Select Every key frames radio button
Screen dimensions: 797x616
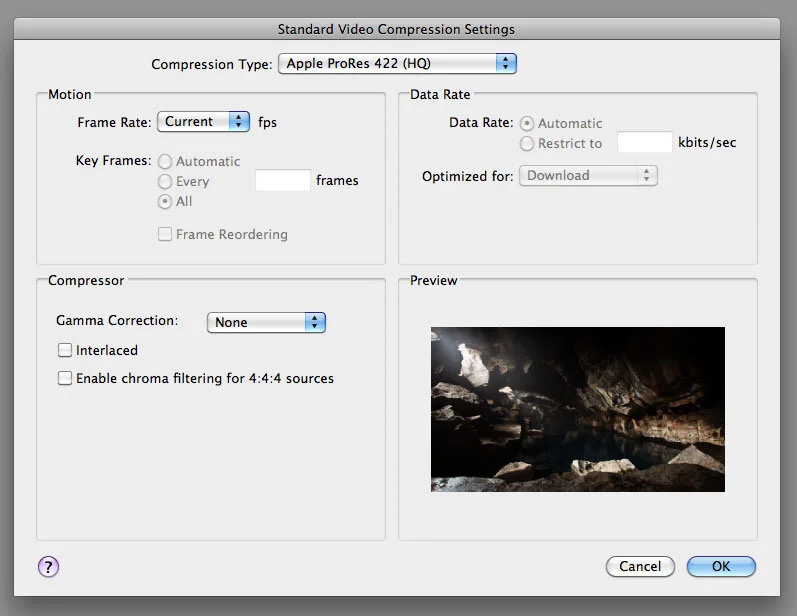tap(165, 181)
